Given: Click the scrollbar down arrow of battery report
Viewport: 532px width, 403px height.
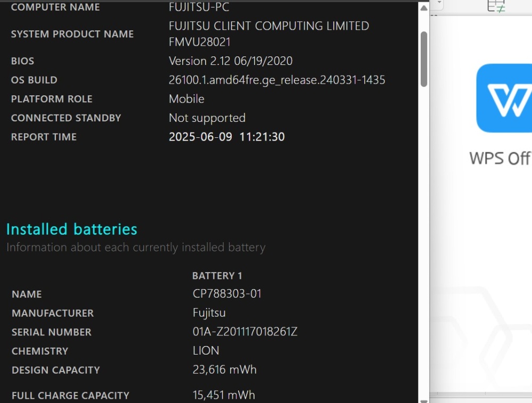Looking at the screenshot, I should pyautogui.click(x=424, y=401).
